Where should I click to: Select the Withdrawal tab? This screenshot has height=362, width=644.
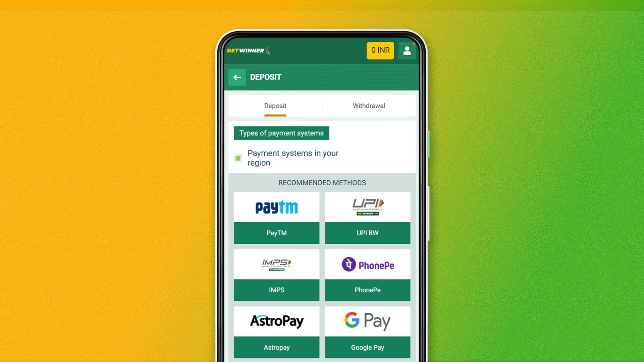(368, 106)
